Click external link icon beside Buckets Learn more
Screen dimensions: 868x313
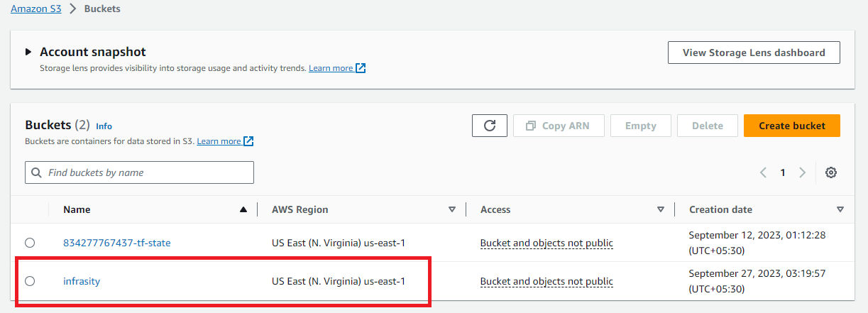click(248, 141)
